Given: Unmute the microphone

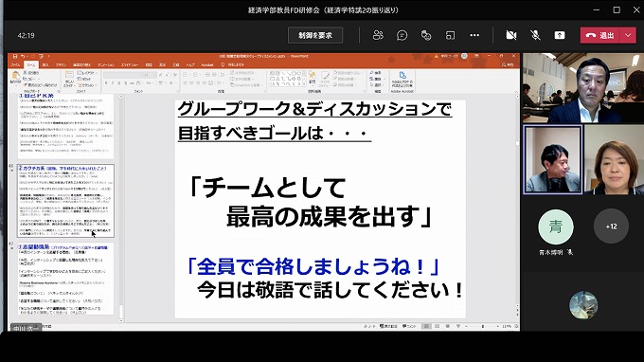Looking at the screenshot, I should (x=535, y=35).
